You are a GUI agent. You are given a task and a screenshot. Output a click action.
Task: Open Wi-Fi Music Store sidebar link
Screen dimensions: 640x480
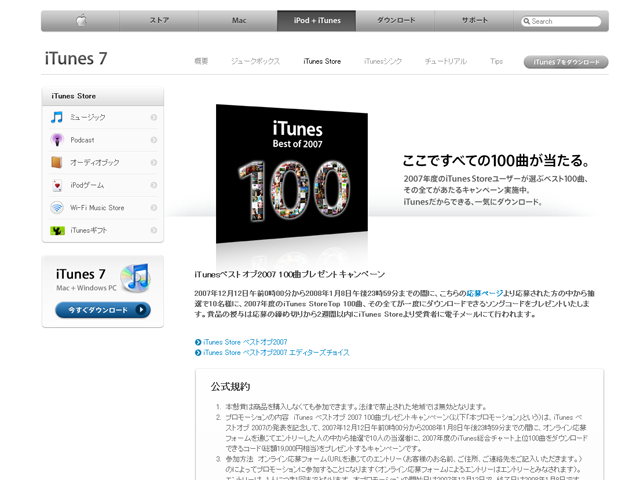pyautogui.click(x=97, y=208)
